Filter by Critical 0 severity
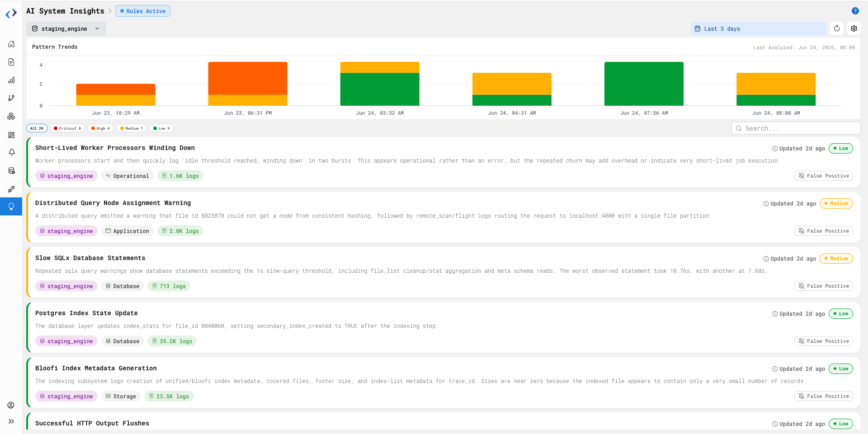This screenshot has width=868, height=434. tap(67, 128)
